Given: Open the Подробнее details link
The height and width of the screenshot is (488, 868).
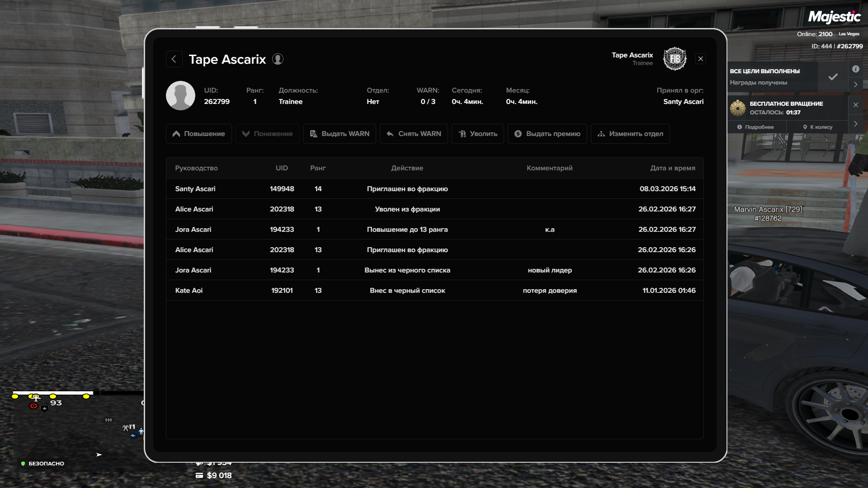Looking at the screenshot, I should tap(756, 127).
